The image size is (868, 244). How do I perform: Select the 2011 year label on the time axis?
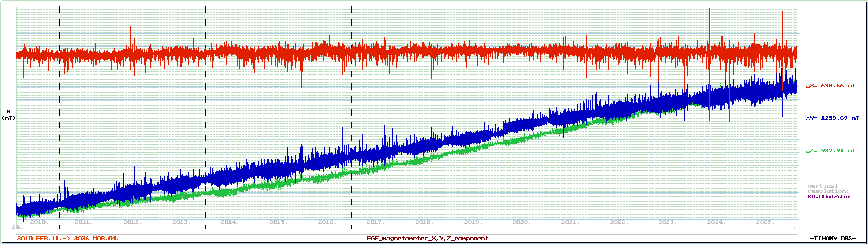(x=84, y=222)
